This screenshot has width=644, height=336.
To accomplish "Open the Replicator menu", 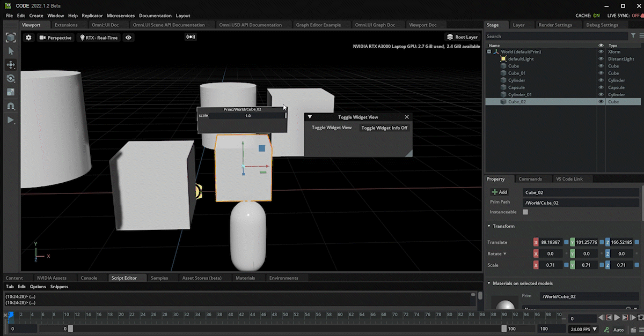I will 92,16.
